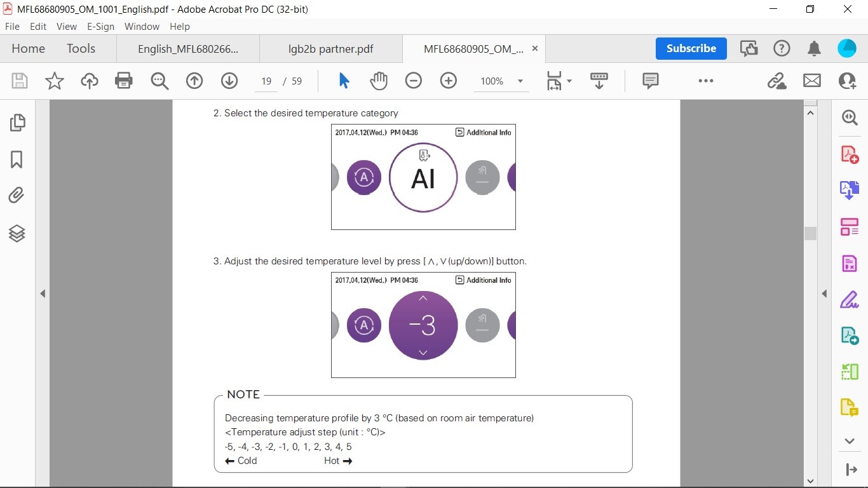Send file by email envelope icon
Image resolution: width=868 pixels, height=488 pixels.
coord(812,81)
